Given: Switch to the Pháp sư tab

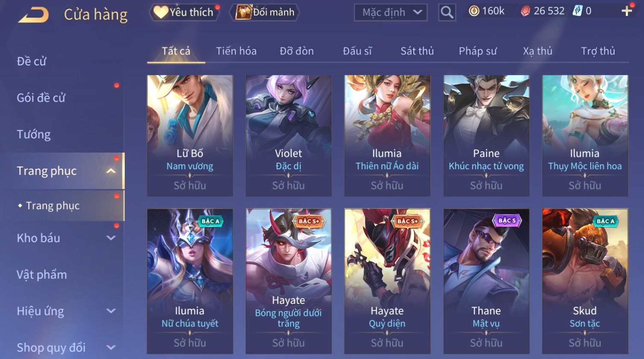Looking at the screenshot, I should 477,51.
